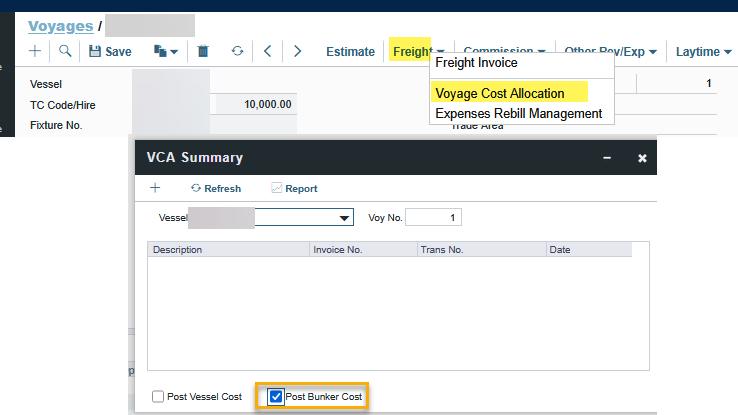Select Voyage Cost Allocation menu item
Image resolution: width=738 pixels, height=415 pixels.
[499, 93]
